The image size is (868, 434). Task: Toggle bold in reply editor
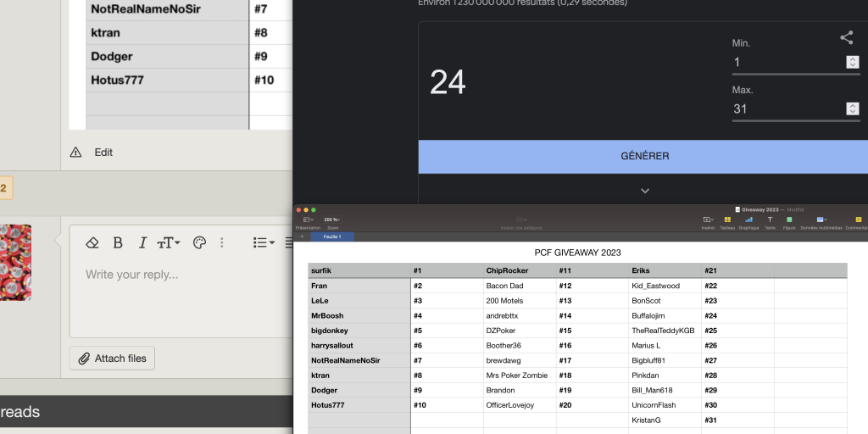[118, 242]
